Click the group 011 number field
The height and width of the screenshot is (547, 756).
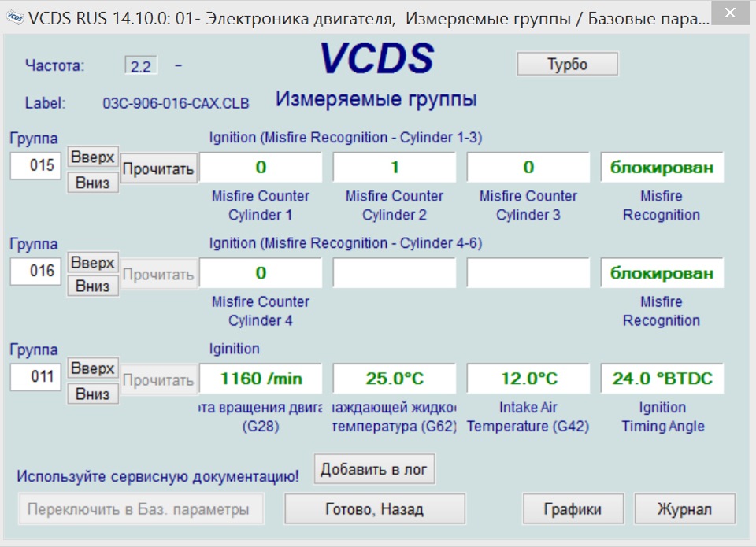pos(35,376)
